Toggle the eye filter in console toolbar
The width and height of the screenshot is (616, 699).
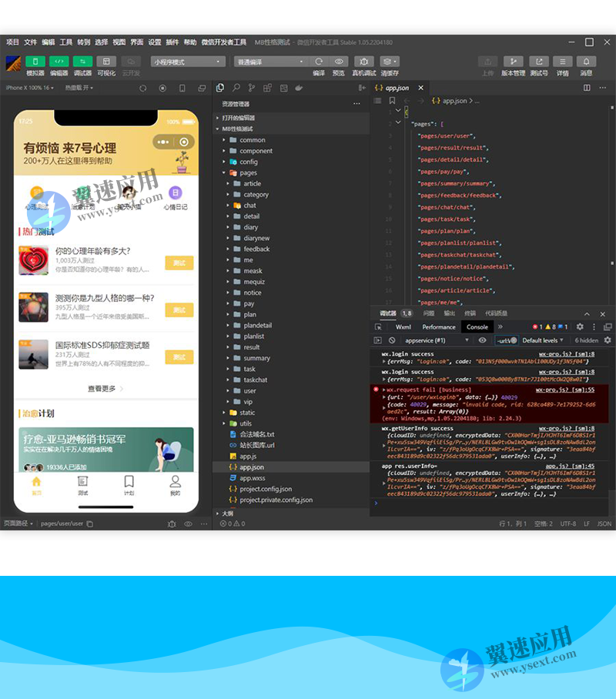pyautogui.click(x=482, y=339)
